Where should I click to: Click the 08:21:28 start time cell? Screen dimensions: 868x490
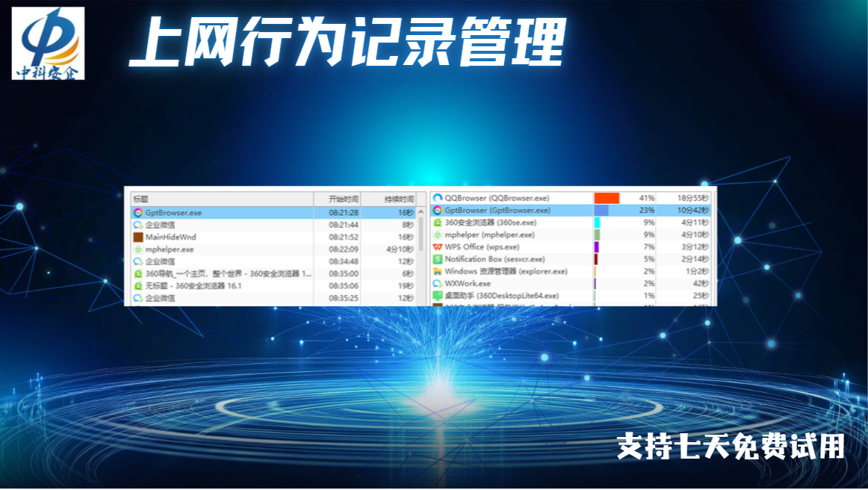344,213
